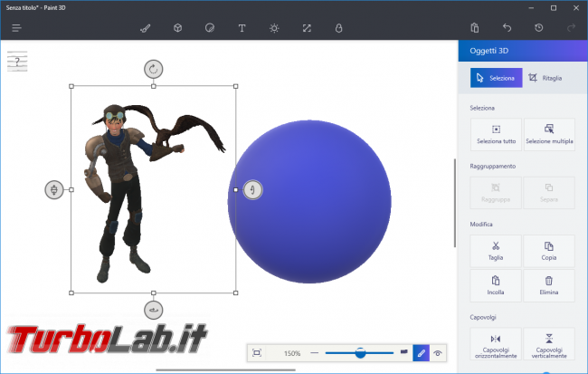Viewport: 588px width, 374px height.
Task: Click the Elimina button
Action: (549, 285)
